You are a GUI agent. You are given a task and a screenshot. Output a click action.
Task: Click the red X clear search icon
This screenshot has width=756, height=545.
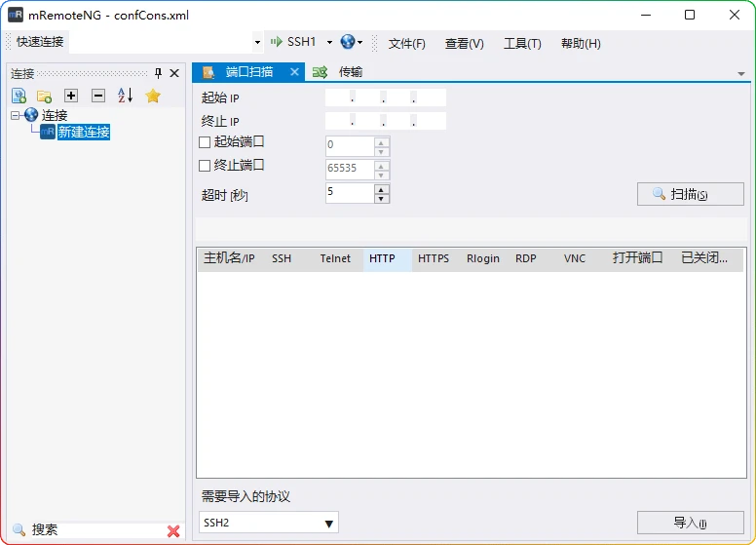pos(173,531)
